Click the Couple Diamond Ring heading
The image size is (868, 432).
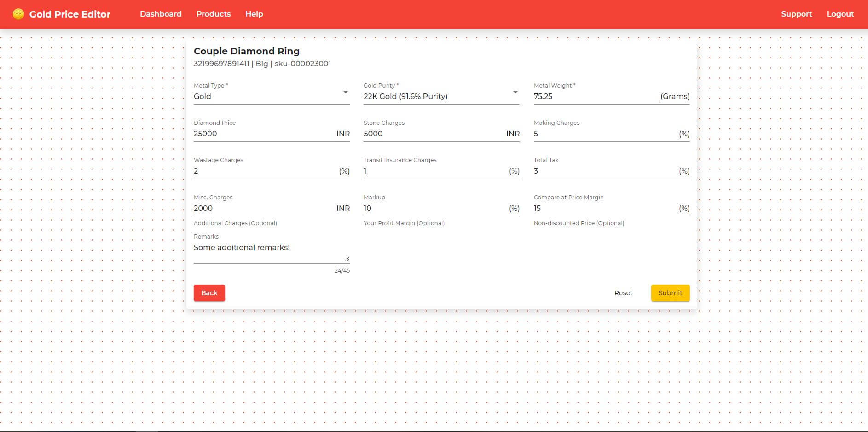pyautogui.click(x=247, y=51)
